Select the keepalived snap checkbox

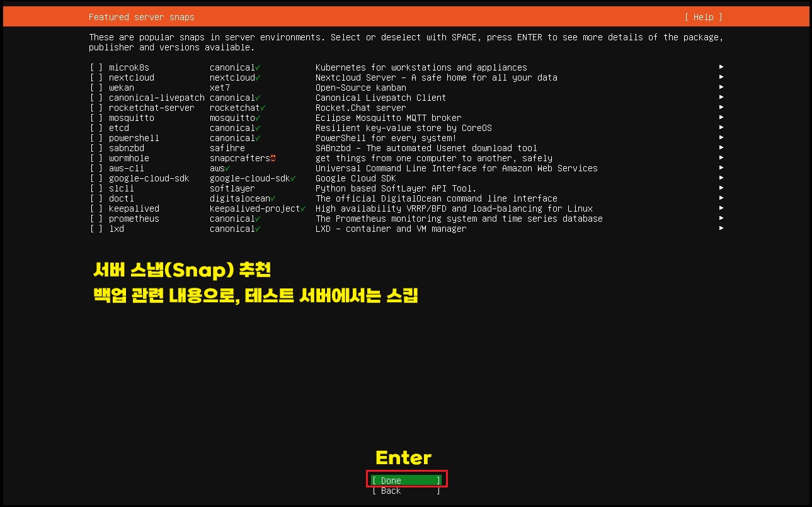[x=96, y=208]
